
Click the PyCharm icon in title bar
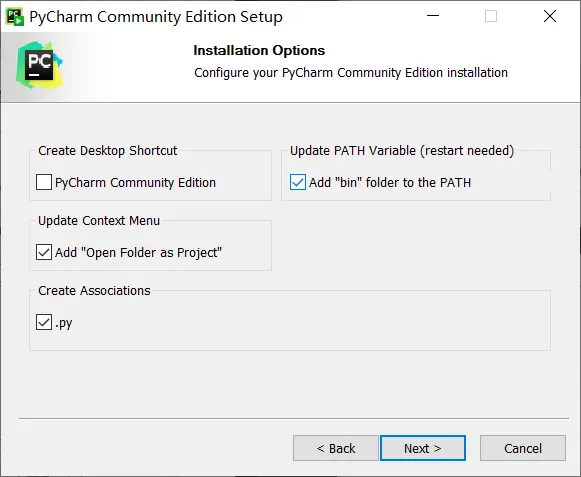pyautogui.click(x=15, y=17)
